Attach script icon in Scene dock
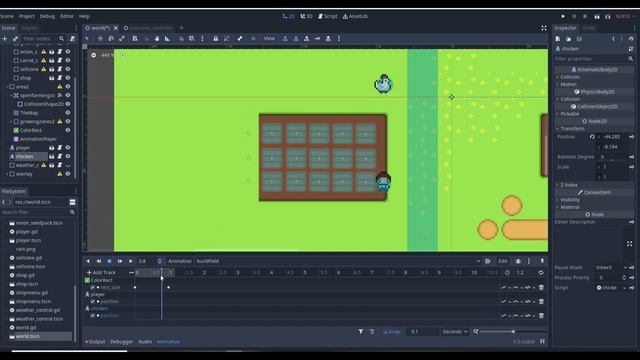 [x=73, y=39]
